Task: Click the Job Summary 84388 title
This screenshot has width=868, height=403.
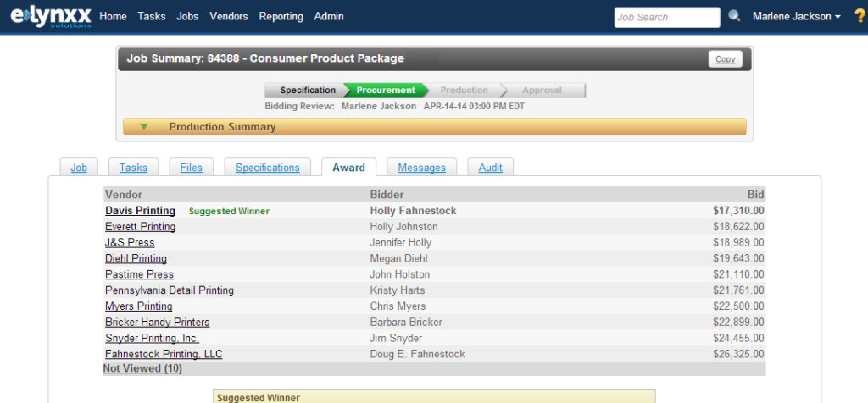Action: coord(265,58)
